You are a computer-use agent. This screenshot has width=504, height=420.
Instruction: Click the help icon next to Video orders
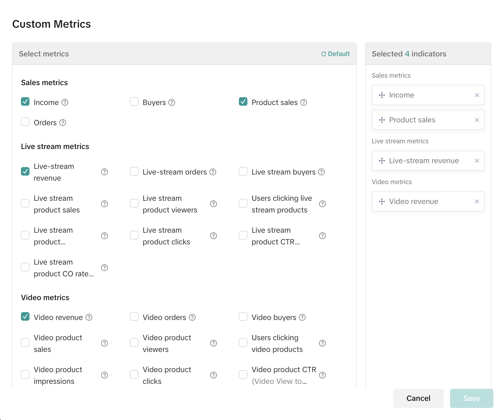tap(192, 317)
